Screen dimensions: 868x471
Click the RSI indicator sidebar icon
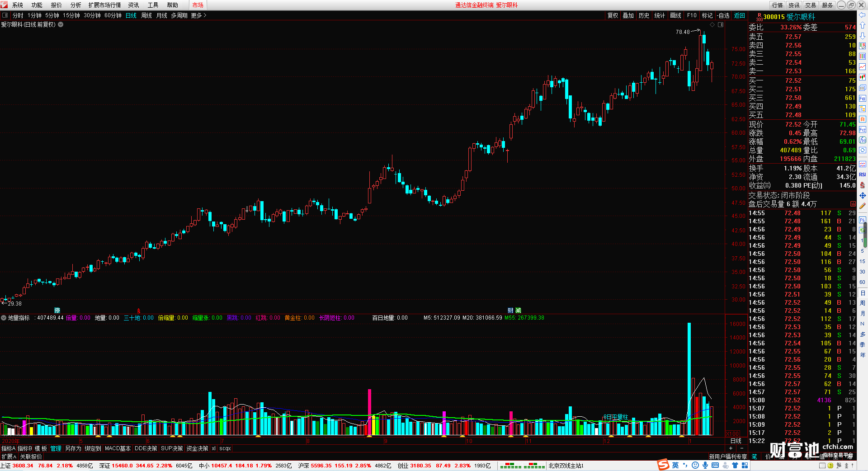coord(862,174)
